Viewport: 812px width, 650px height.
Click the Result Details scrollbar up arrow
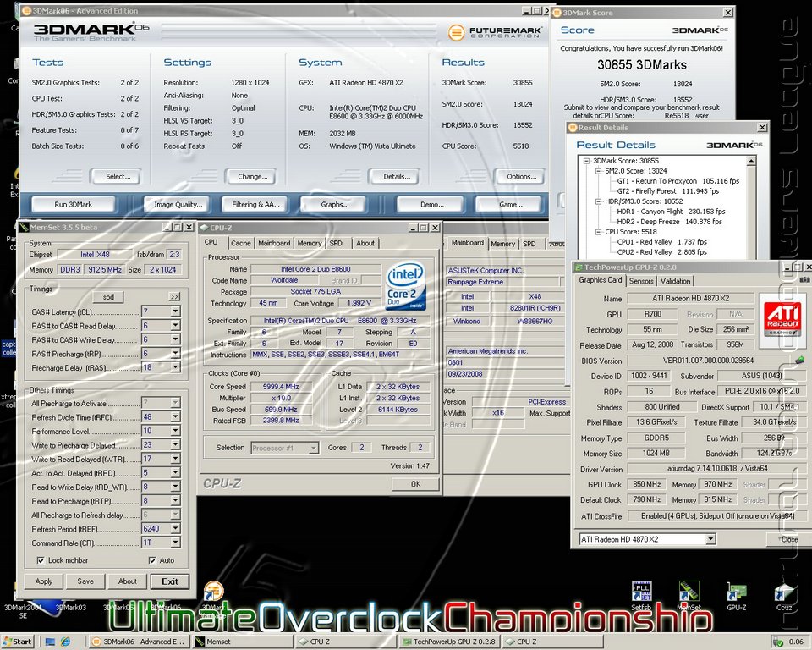(750, 161)
